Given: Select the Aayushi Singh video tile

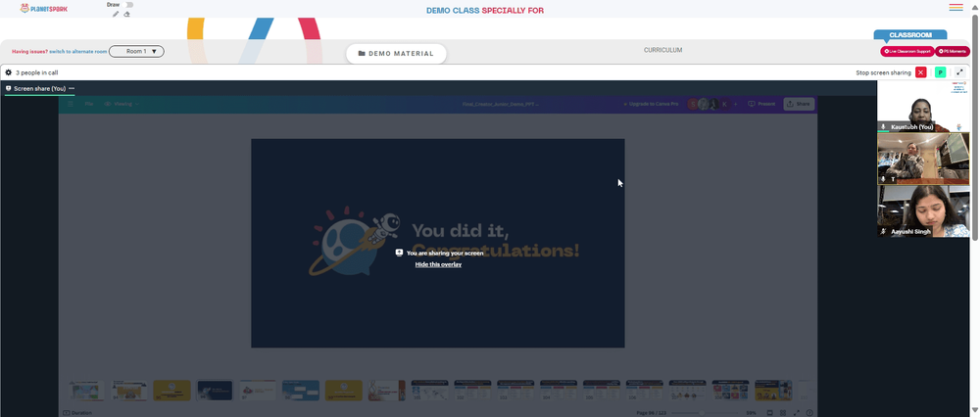Looking at the screenshot, I should click(x=923, y=211).
